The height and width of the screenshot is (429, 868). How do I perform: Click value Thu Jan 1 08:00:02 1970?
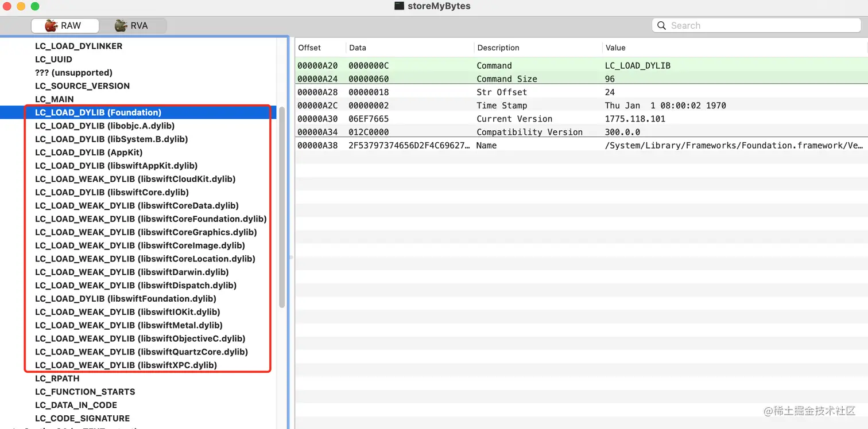665,106
